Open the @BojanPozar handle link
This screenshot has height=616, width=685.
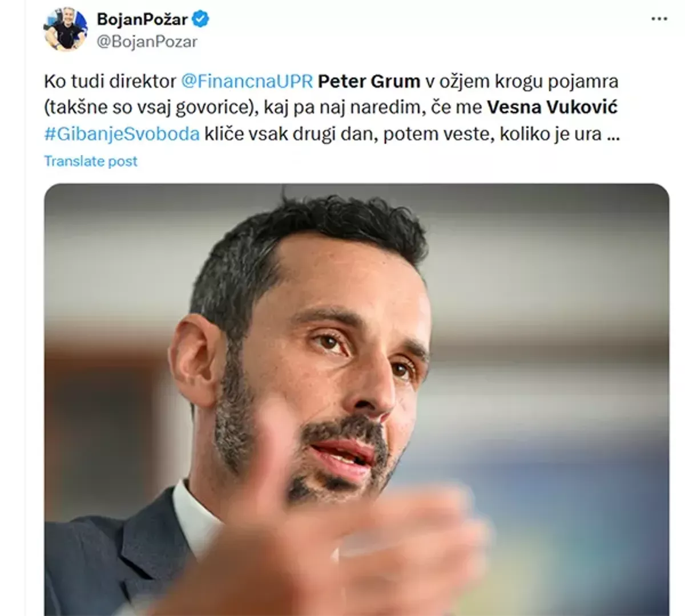coord(147,42)
